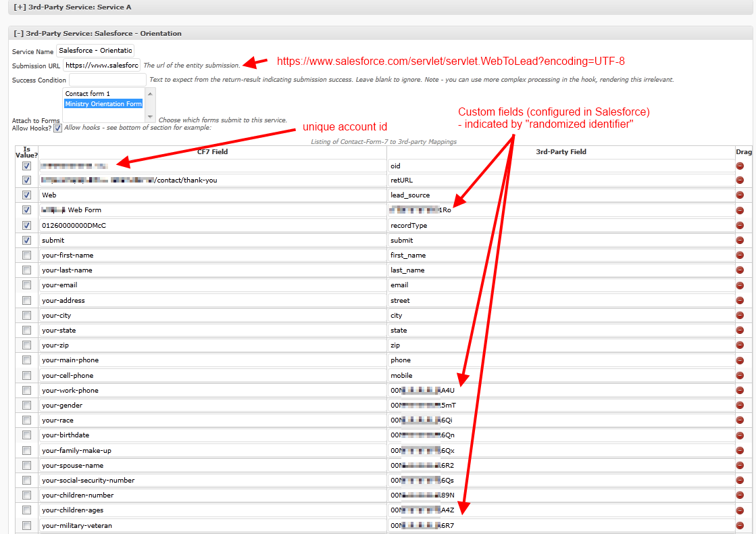Check Is Value for your-email row
The image size is (756, 534).
click(26, 285)
